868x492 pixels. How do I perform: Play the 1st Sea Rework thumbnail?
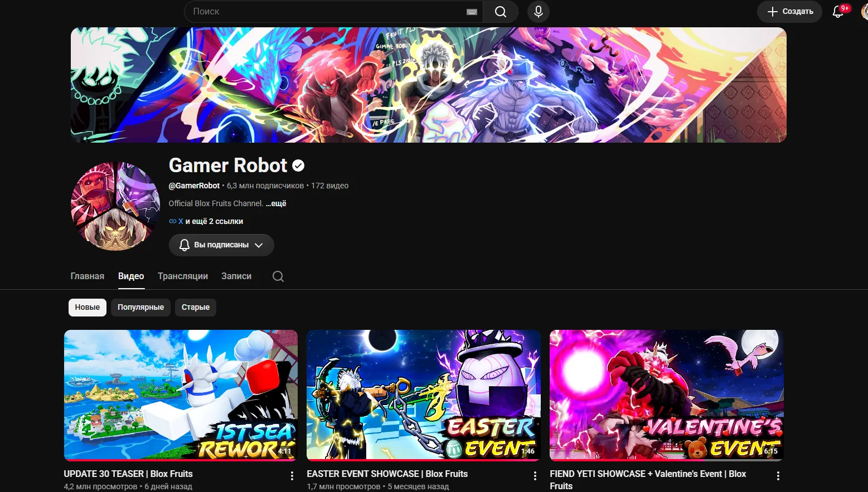181,396
